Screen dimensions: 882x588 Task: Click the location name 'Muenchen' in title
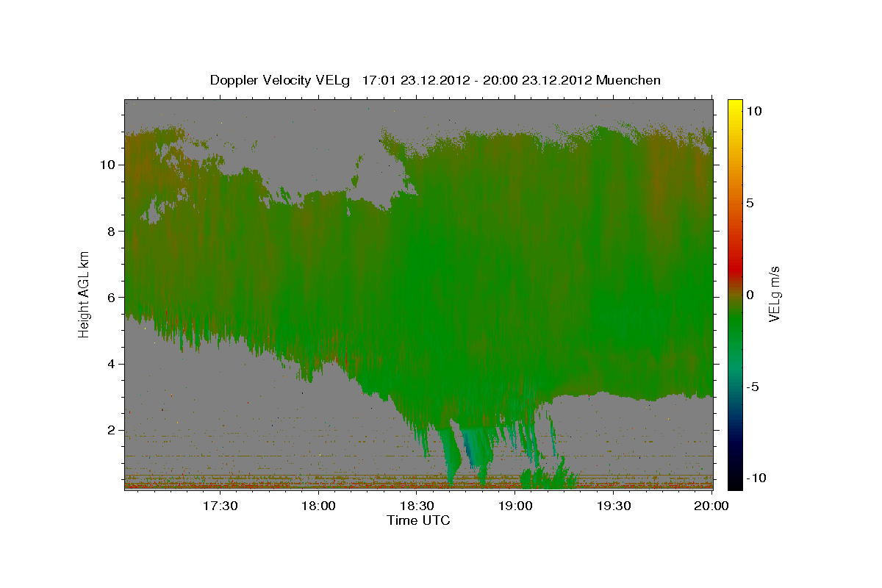coord(629,80)
